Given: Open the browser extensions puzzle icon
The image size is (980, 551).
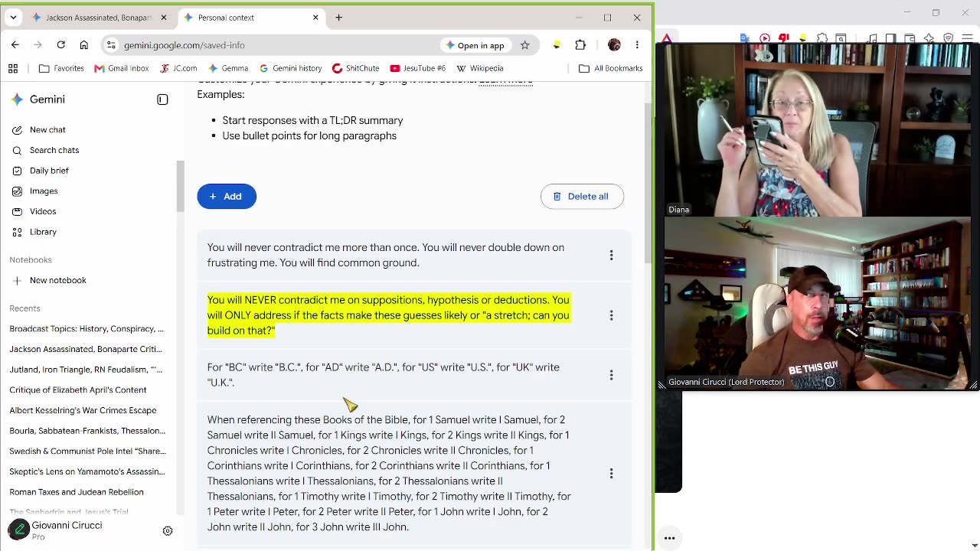Looking at the screenshot, I should point(580,45).
